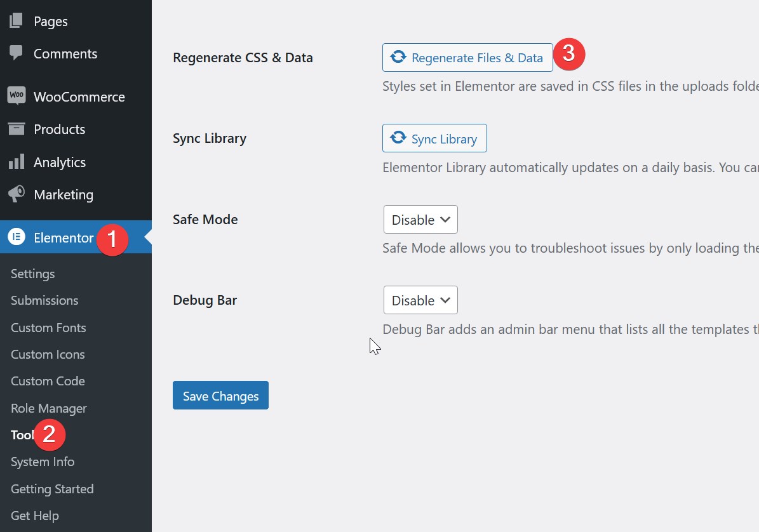Go to Submissions in Elementor menu
The width and height of the screenshot is (759, 532).
44,300
